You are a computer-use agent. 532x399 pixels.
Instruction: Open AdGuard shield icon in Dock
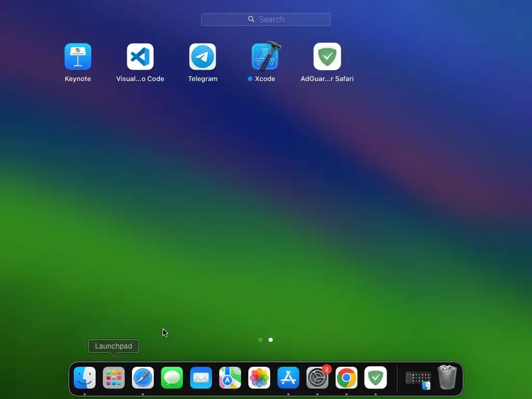[376, 378]
